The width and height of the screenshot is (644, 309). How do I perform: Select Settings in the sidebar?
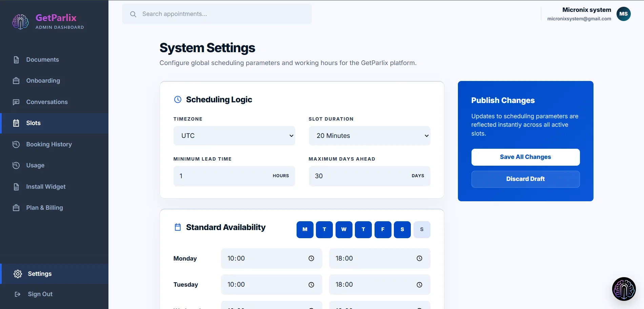pyautogui.click(x=54, y=274)
